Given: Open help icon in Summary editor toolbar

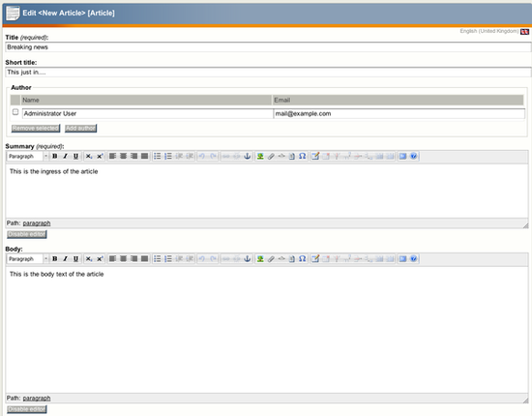Looking at the screenshot, I should click(413, 156).
